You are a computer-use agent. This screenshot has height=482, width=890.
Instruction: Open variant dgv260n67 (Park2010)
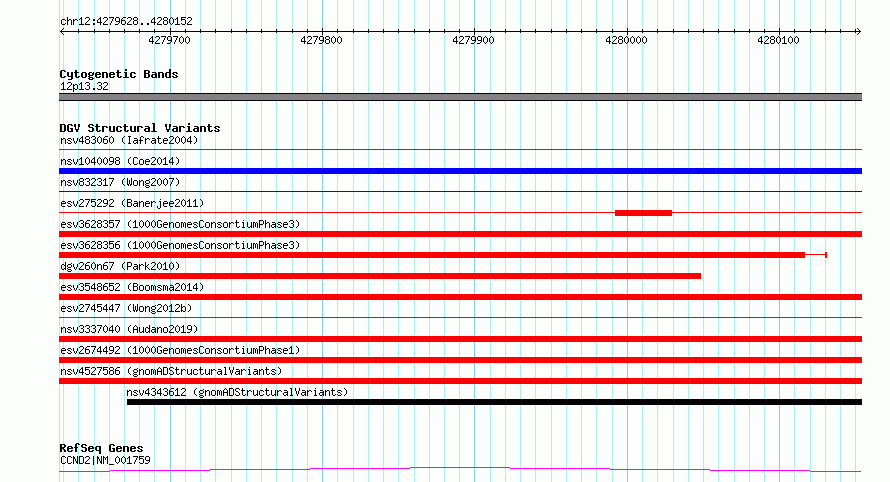point(120,266)
